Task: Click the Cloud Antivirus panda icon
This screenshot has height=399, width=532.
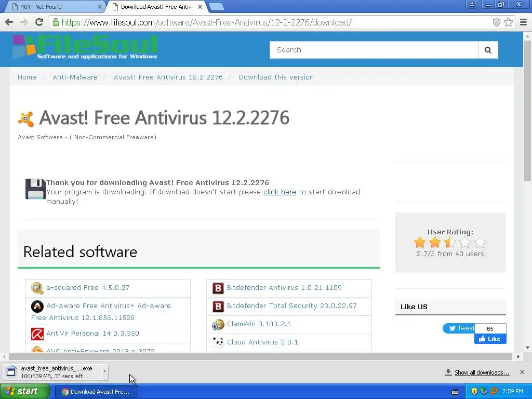Action: click(218, 342)
